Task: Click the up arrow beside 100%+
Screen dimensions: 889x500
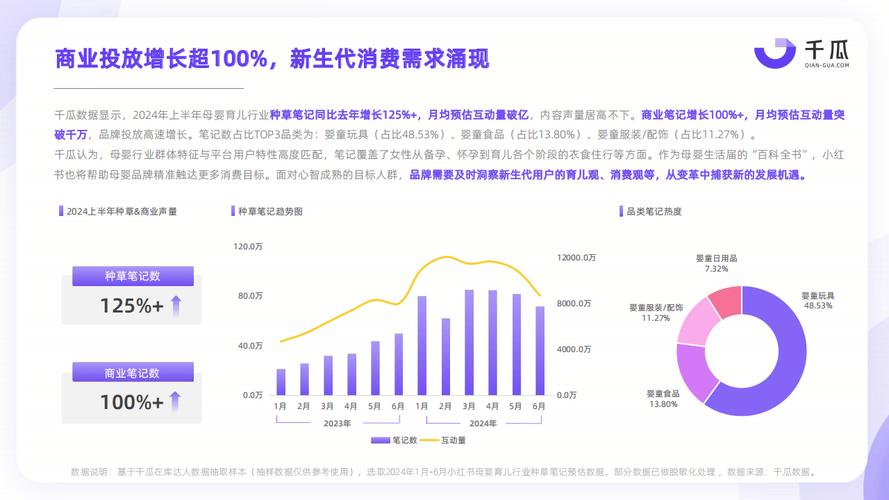Action: (176, 401)
